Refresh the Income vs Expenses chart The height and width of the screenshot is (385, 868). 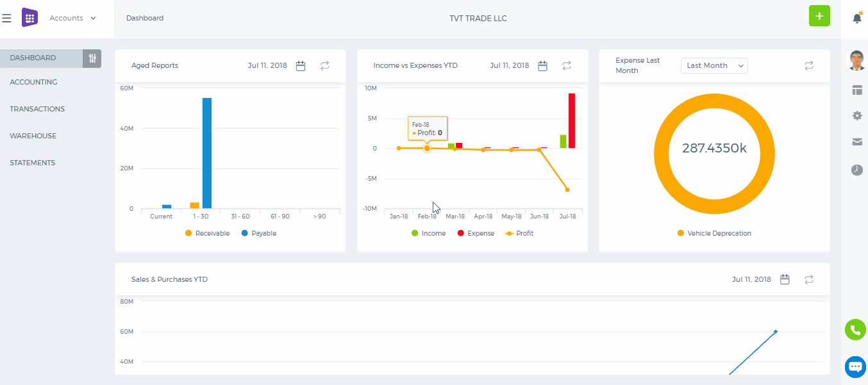click(567, 65)
